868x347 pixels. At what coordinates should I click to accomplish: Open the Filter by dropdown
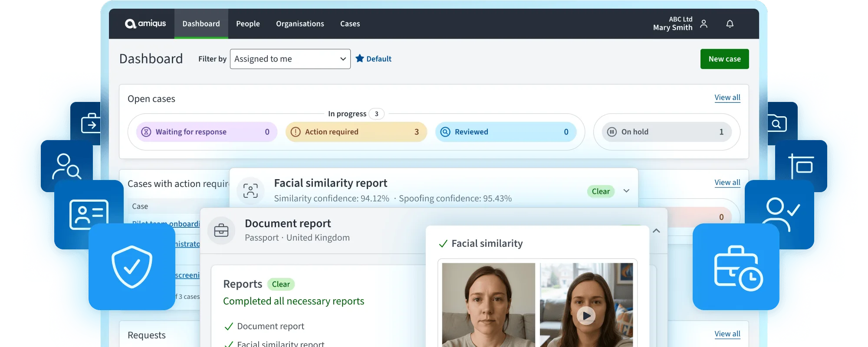click(290, 59)
